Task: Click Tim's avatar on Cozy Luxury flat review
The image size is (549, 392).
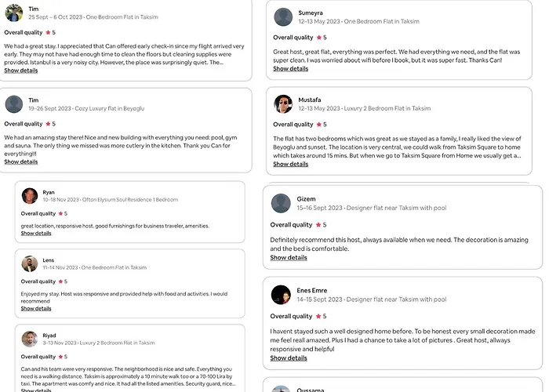Action: [14, 103]
